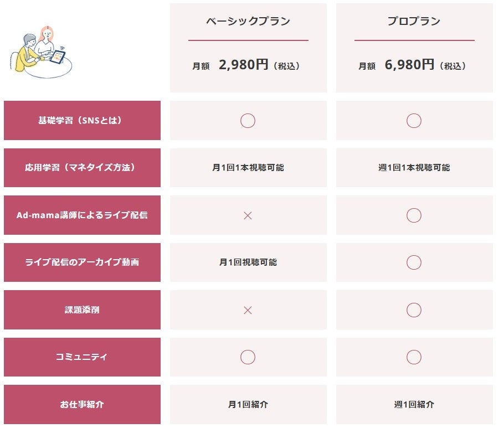Click the 月額 2,980円 price text
The height and width of the screenshot is (428, 504).
tap(248, 65)
